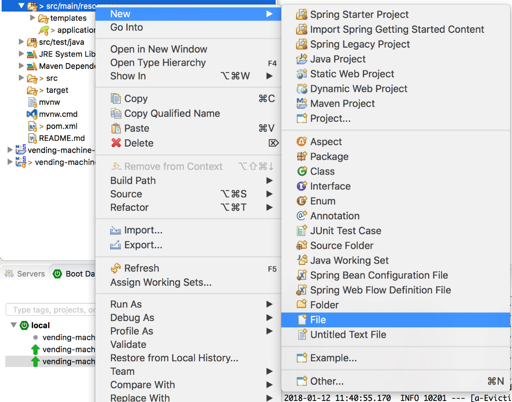
Task: Click the Import icon in context menu
Action: point(116,230)
